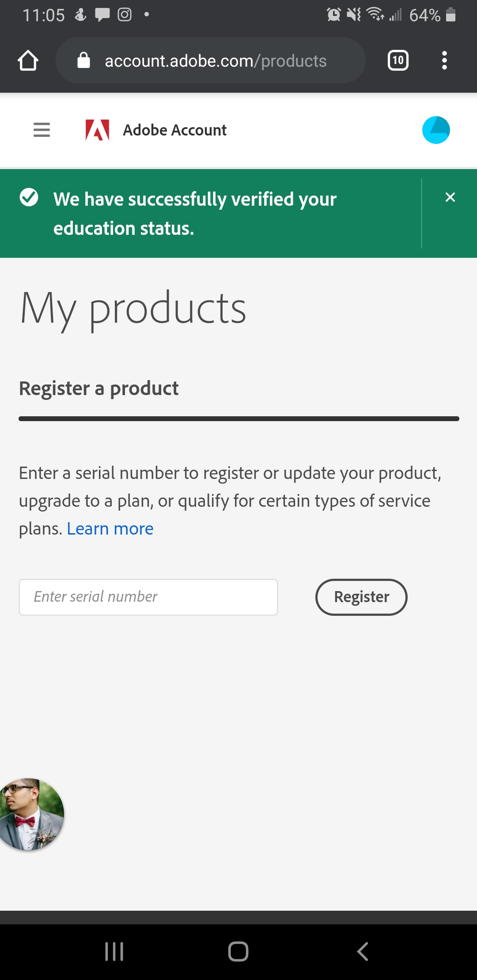Viewport: 477px width, 980px height.
Task: Open the profile avatar menu
Action: click(x=436, y=129)
